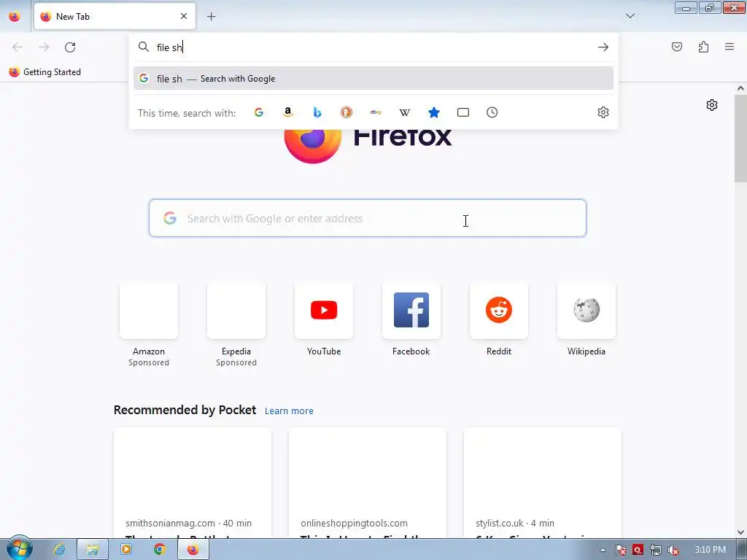This screenshot has height=560, width=747.
Task: Open search settings gear in the dropdown
Action: [603, 112]
